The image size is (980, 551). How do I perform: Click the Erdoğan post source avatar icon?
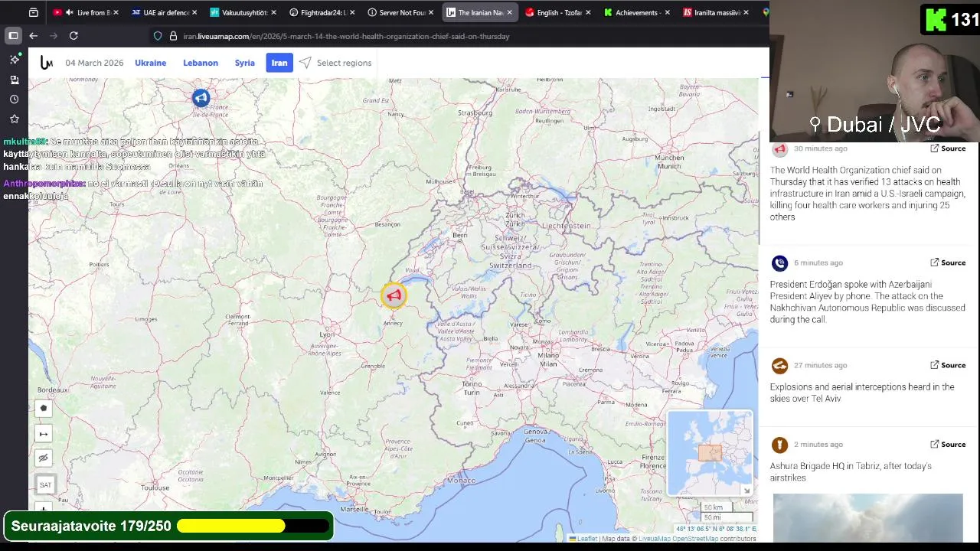[779, 263]
